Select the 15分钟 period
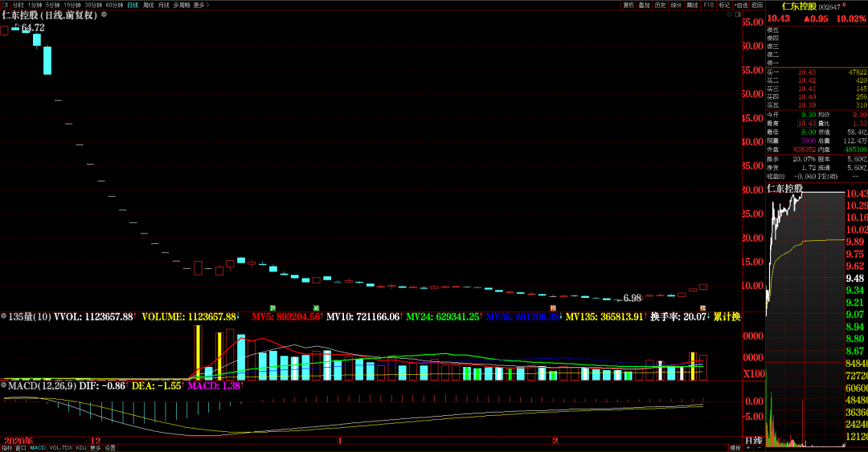The width and height of the screenshot is (868, 452). tap(72, 5)
